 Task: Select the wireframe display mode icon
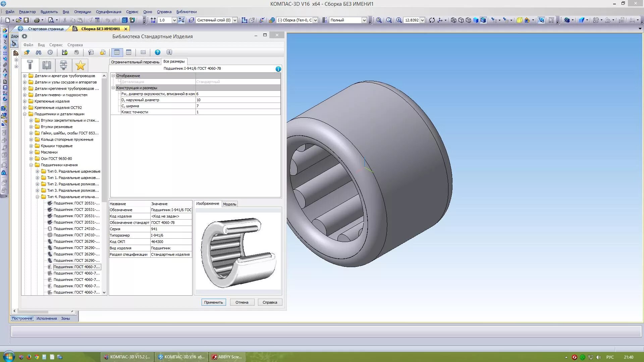click(453, 20)
